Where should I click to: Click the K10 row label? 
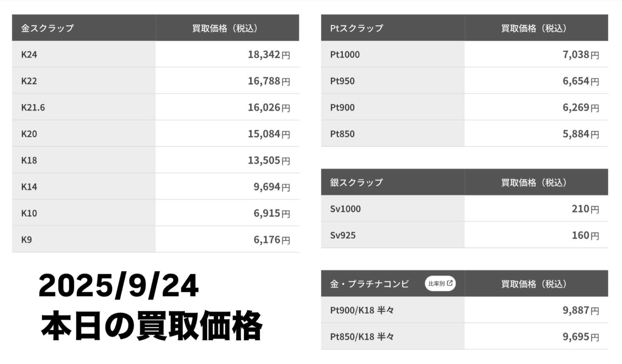click(x=29, y=213)
